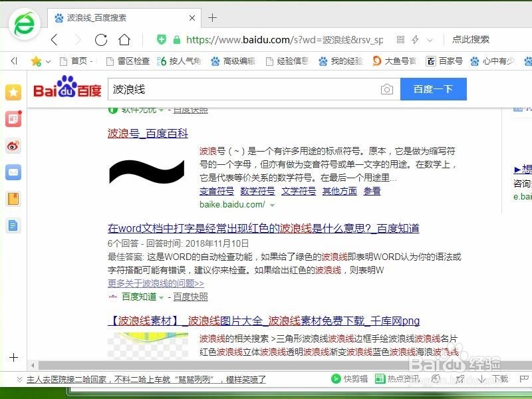Open the 波浪线素材 千库网 result
Image resolution: width=532 pixels, height=399 pixels.
(263, 321)
